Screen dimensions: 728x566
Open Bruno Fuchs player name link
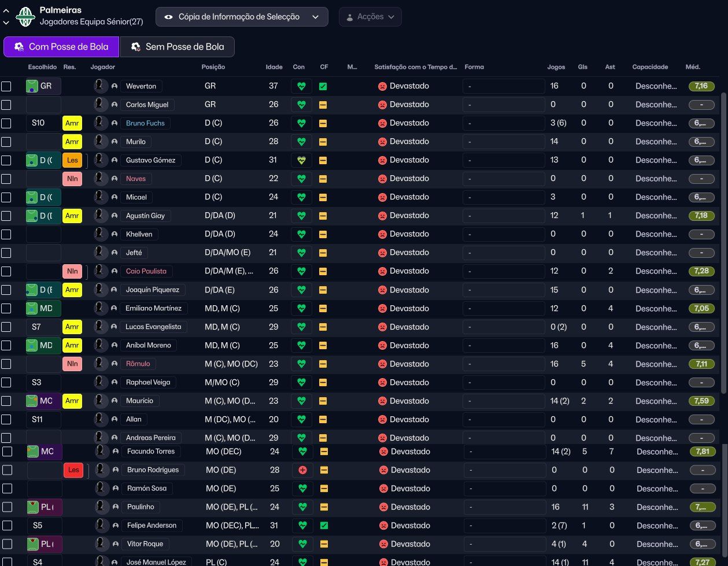pyautogui.click(x=145, y=123)
